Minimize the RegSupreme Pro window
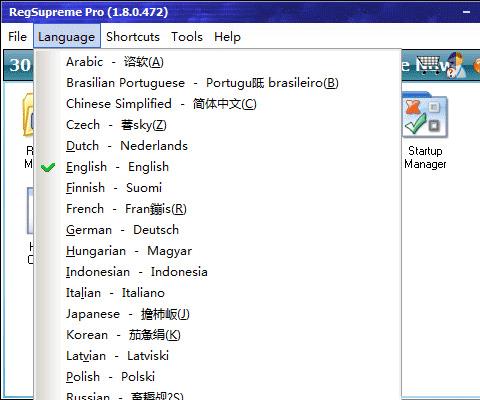The image size is (480, 400). point(466,12)
